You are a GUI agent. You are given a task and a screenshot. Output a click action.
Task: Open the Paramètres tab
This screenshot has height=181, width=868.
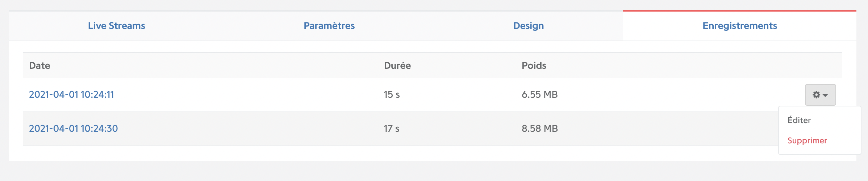coord(329,26)
